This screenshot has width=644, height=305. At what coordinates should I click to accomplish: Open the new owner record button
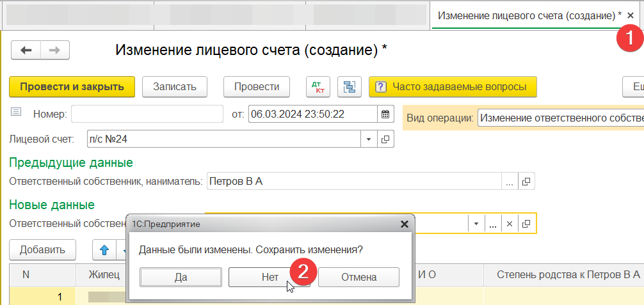click(526, 224)
